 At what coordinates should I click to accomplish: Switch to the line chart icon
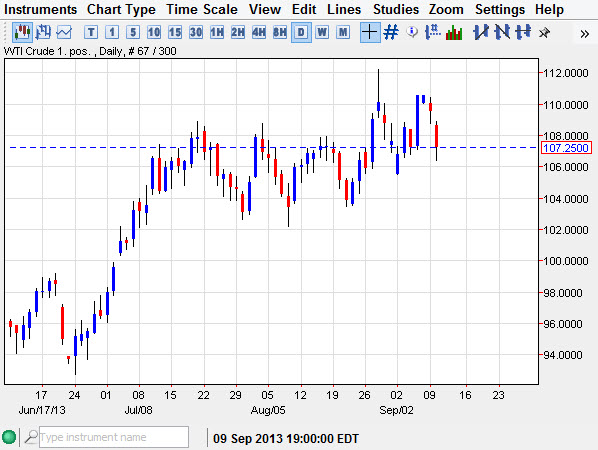point(64,32)
